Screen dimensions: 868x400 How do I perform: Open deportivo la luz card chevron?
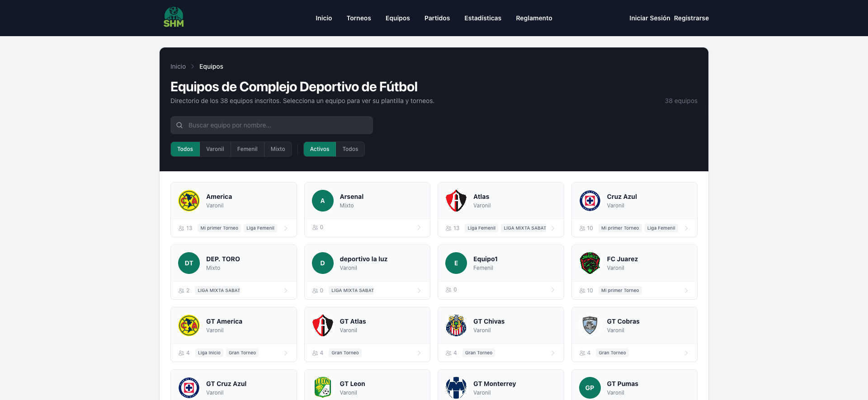click(x=419, y=291)
